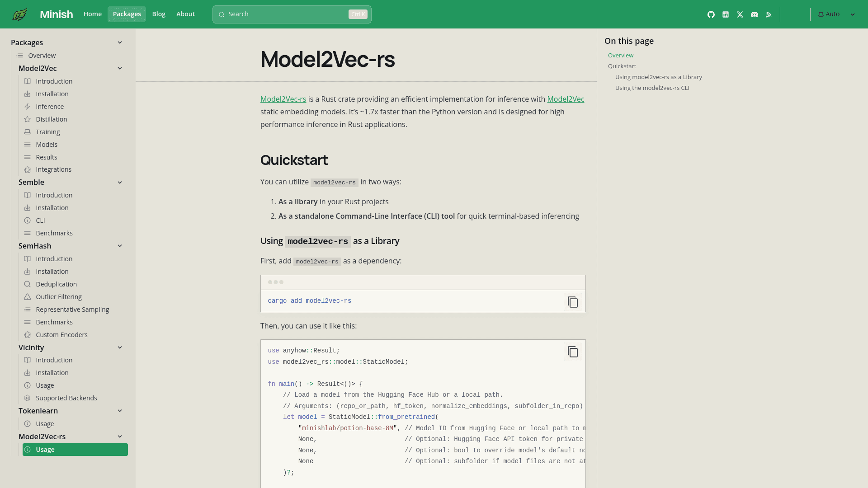
Task: Open the GitHub icon link in header
Action: pos(711,14)
